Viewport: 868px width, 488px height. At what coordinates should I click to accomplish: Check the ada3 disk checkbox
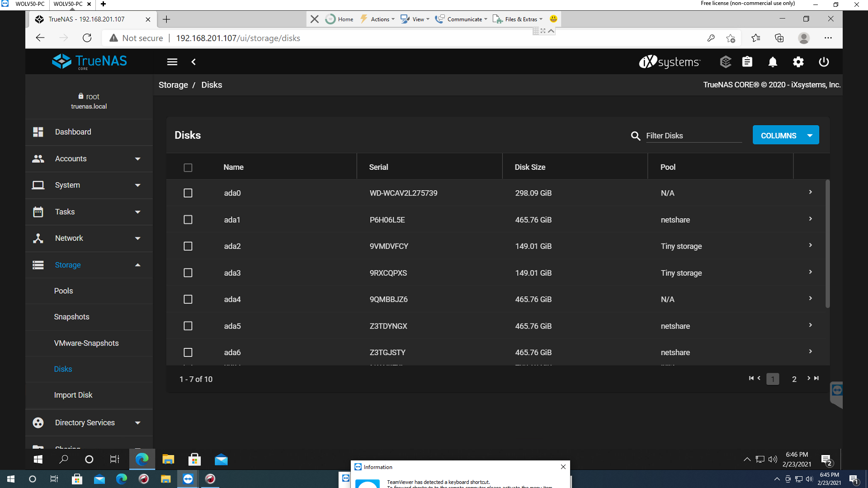[x=188, y=273]
